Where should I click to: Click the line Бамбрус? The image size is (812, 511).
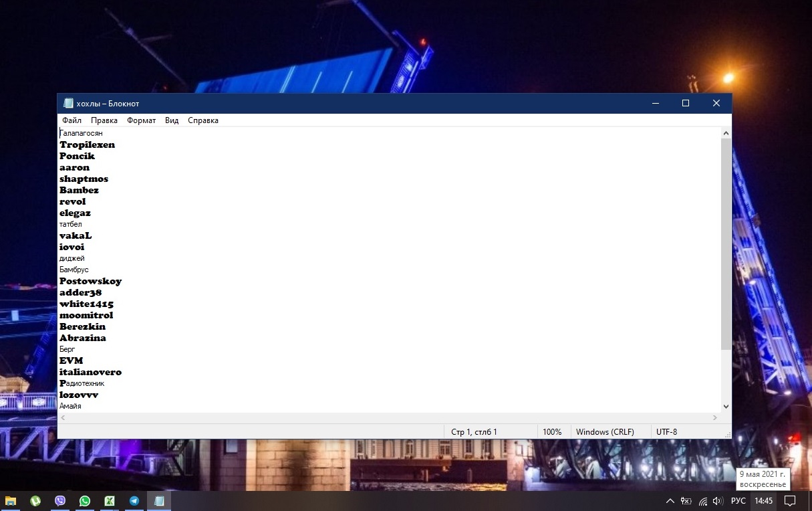pyautogui.click(x=74, y=270)
